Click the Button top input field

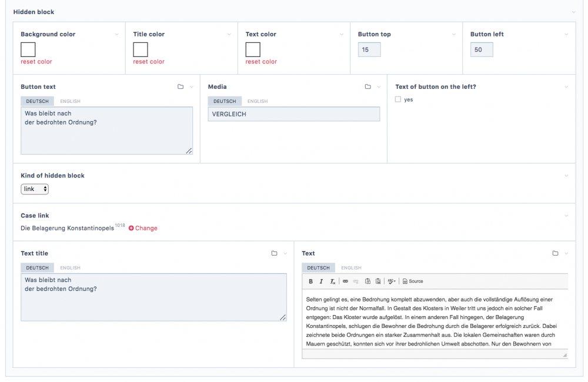click(369, 50)
